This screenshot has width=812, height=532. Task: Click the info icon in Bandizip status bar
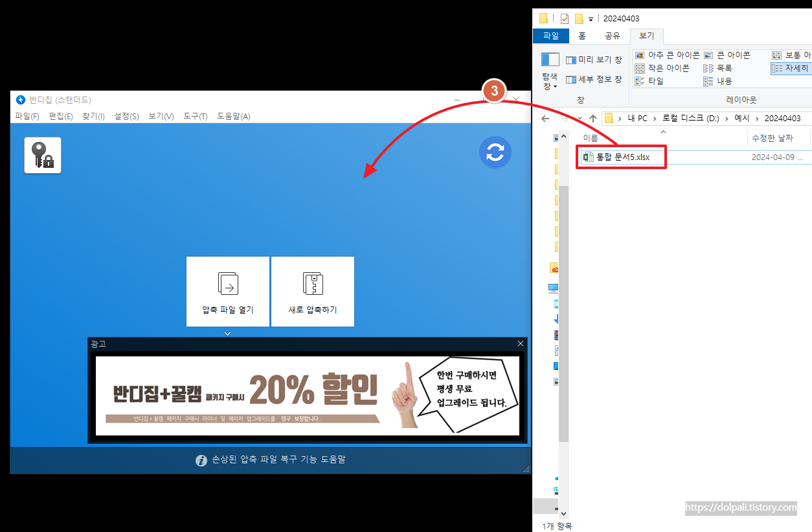201,460
